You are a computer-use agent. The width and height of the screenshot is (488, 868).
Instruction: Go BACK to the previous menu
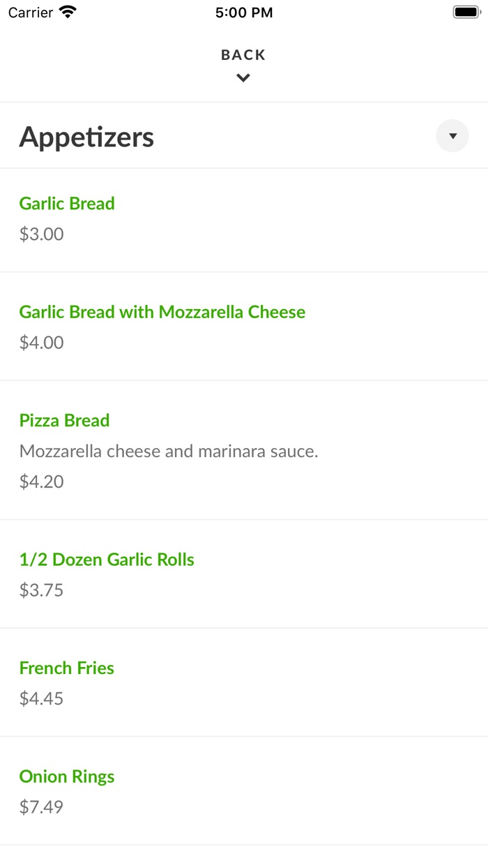point(243,54)
